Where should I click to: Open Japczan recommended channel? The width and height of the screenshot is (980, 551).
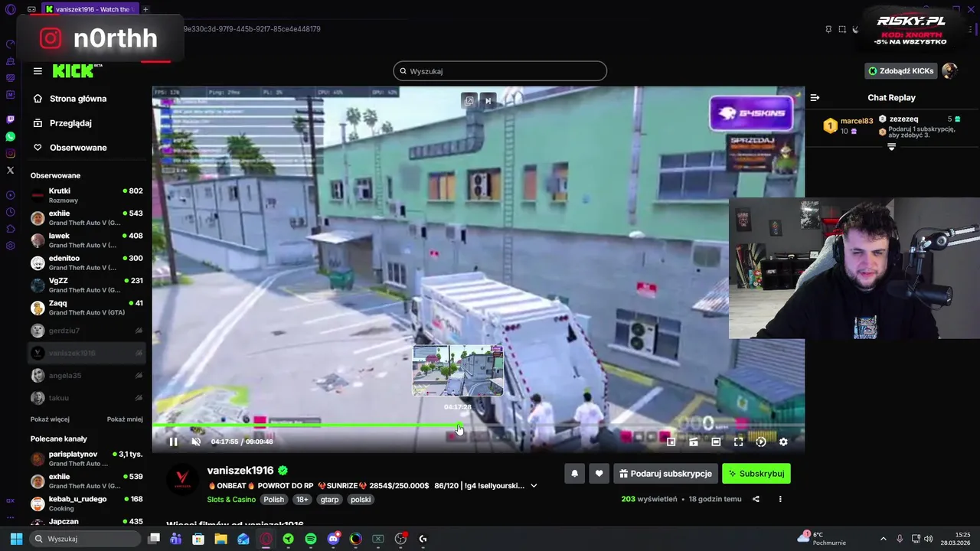(x=87, y=521)
